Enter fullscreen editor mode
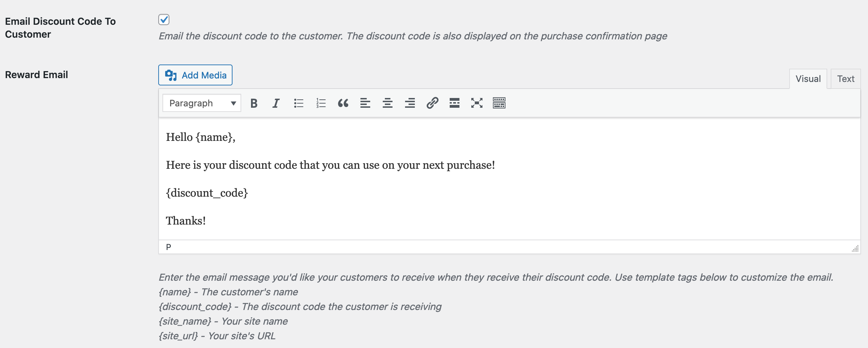The image size is (868, 348). pyautogui.click(x=477, y=103)
